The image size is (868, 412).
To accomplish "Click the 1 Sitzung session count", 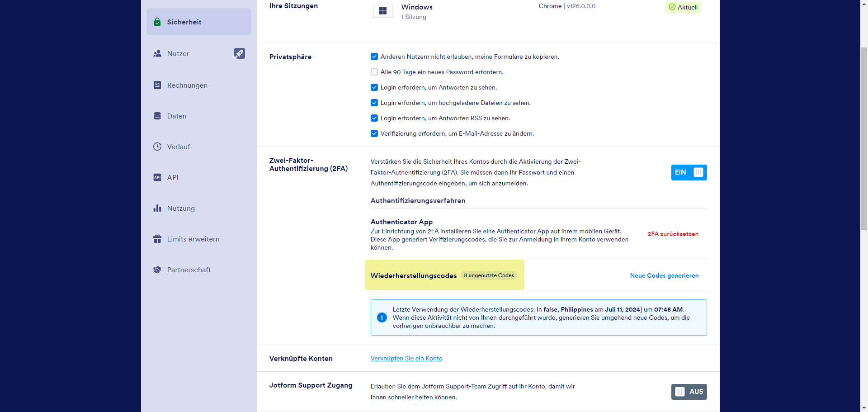I will coord(414,17).
